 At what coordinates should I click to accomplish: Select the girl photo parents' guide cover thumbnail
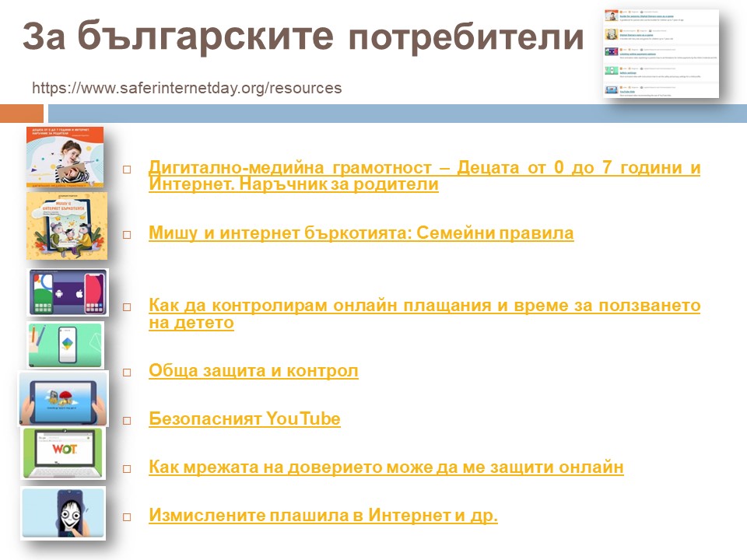[65, 156]
